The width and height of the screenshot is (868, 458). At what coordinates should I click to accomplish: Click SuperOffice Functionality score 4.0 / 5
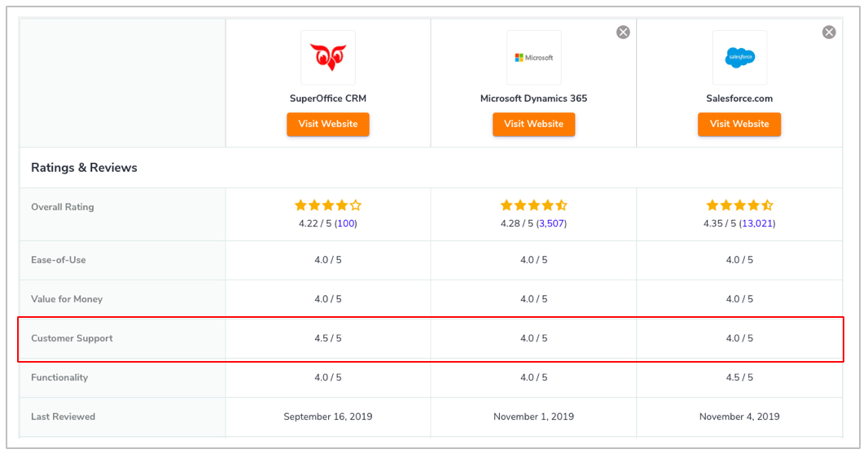(328, 377)
